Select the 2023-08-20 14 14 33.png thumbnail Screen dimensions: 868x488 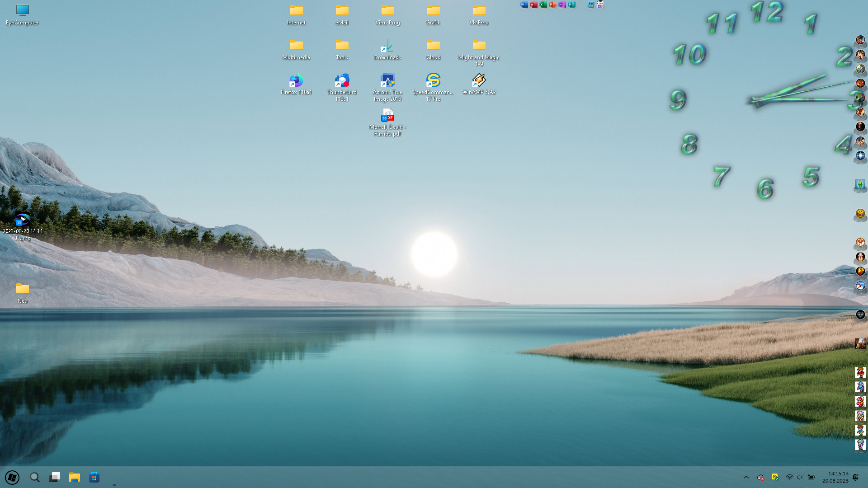click(22, 220)
